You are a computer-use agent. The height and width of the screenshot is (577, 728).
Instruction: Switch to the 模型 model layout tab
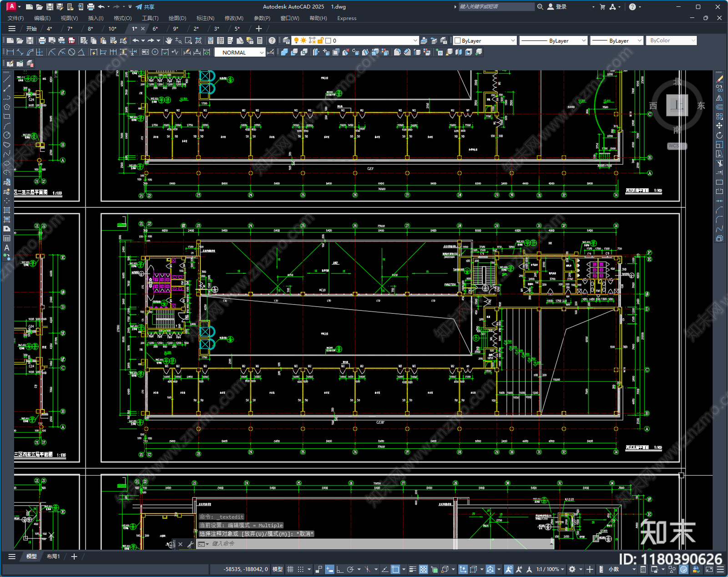pos(31,556)
